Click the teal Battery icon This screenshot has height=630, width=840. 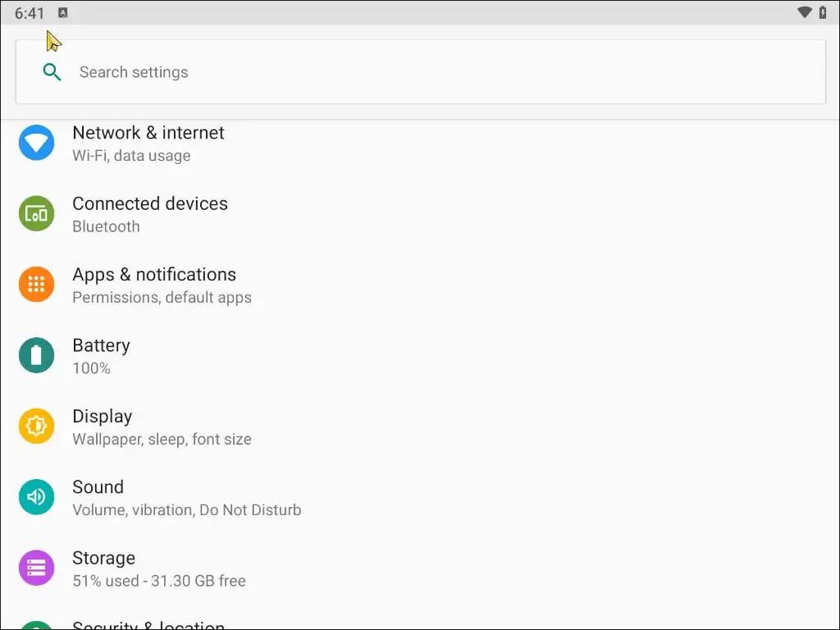tap(37, 355)
